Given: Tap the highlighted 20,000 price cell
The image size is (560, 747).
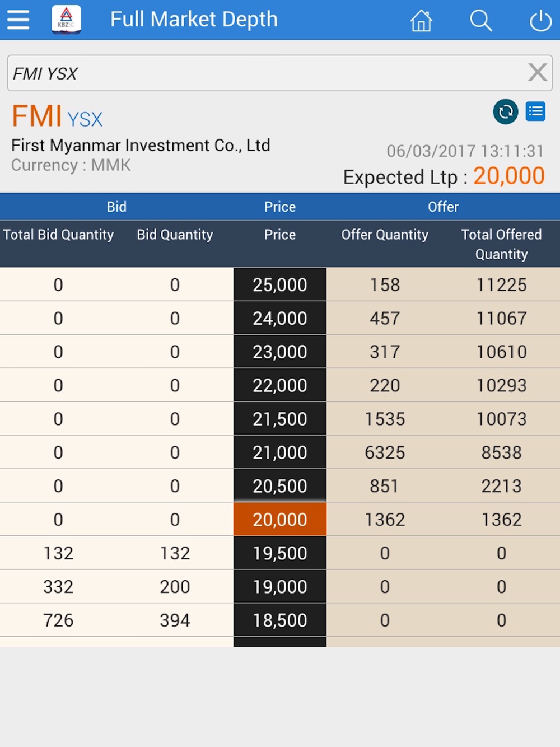Looking at the screenshot, I should click(279, 520).
